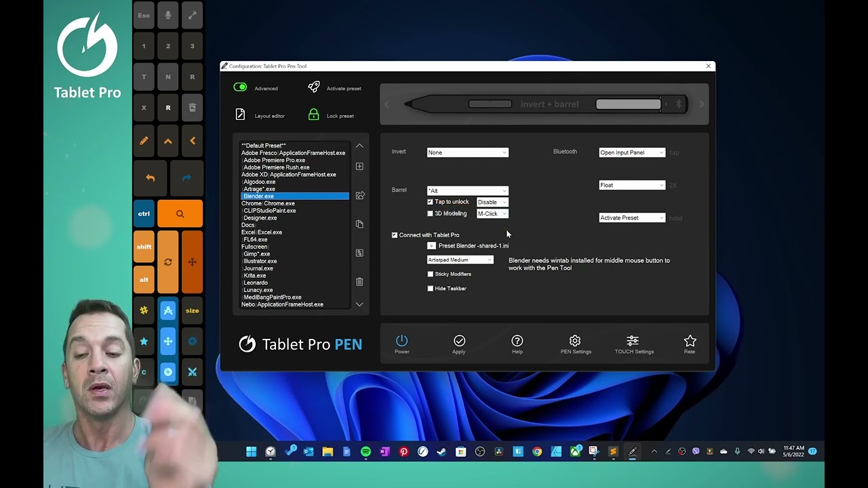The width and height of the screenshot is (868, 488).
Task: Open Steam from the taskbar
Action: tap(442, 451)
